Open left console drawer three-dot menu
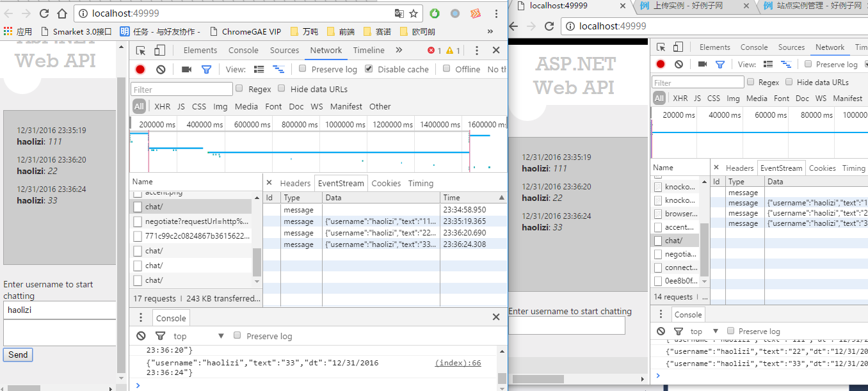868x391 pixels. click(x=141, y=317)
